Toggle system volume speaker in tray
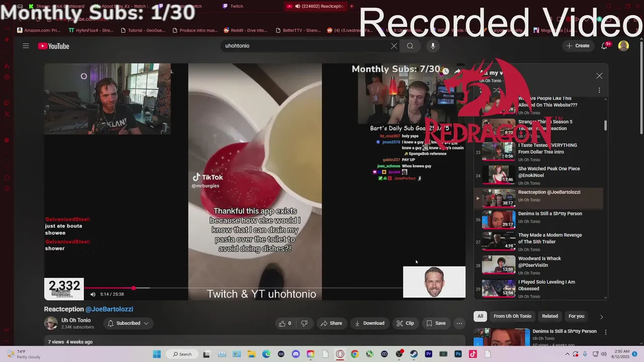 [605, 354]
